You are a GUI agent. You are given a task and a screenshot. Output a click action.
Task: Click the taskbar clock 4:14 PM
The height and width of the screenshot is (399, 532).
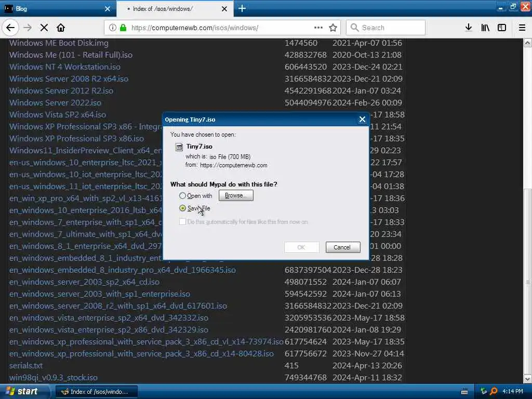(x=513, y=392)
